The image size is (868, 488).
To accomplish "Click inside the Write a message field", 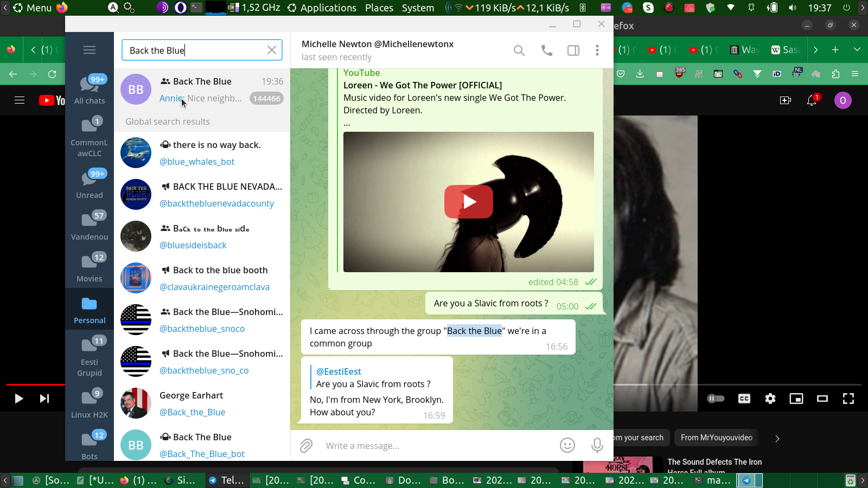I will point(434,446).
